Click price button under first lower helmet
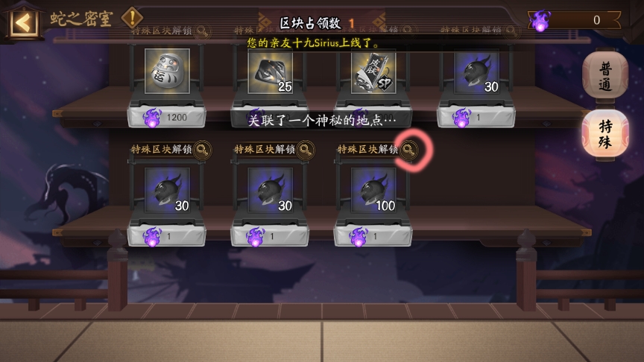 coord(167,236)
